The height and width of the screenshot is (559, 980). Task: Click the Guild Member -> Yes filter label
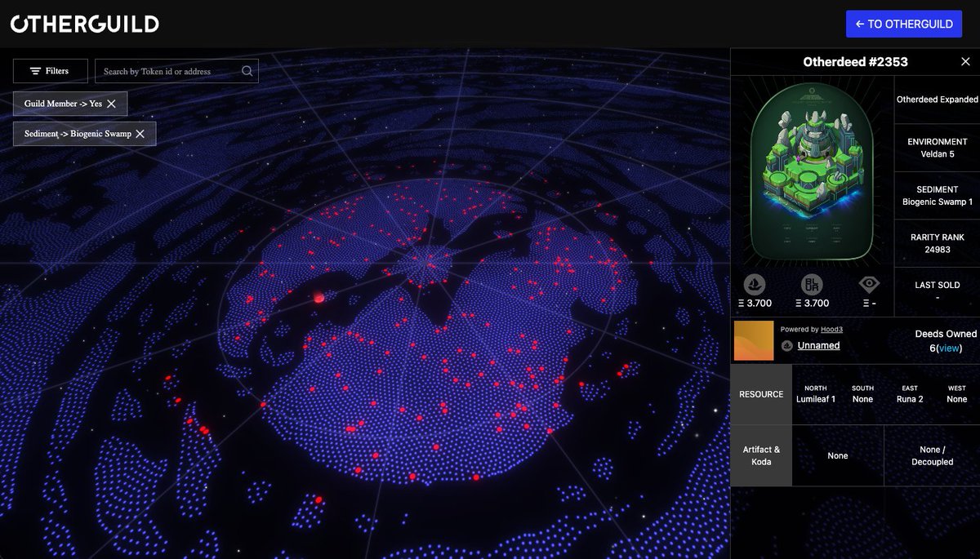63,104
